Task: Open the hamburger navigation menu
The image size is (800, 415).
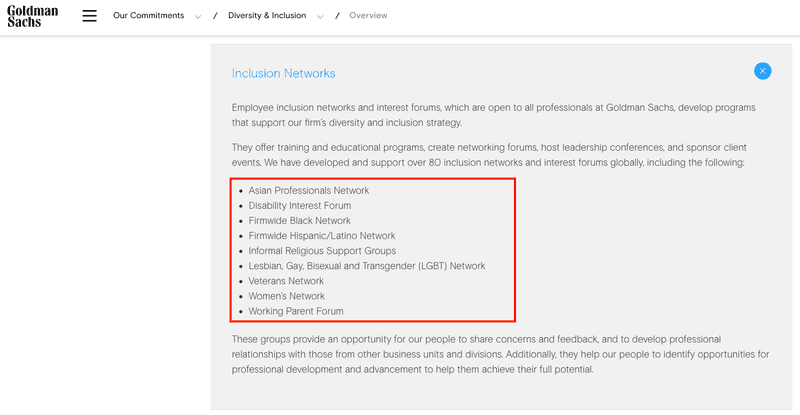Action: point(90,16)
